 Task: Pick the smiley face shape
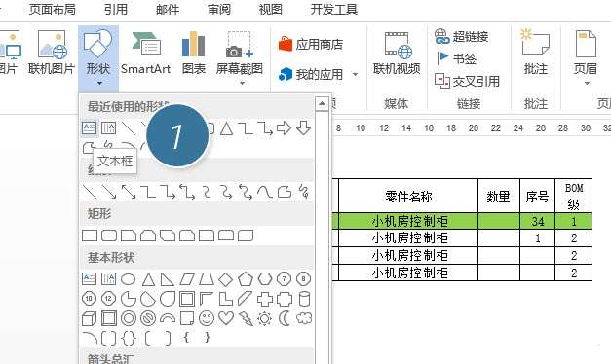(x=207, y=318)
